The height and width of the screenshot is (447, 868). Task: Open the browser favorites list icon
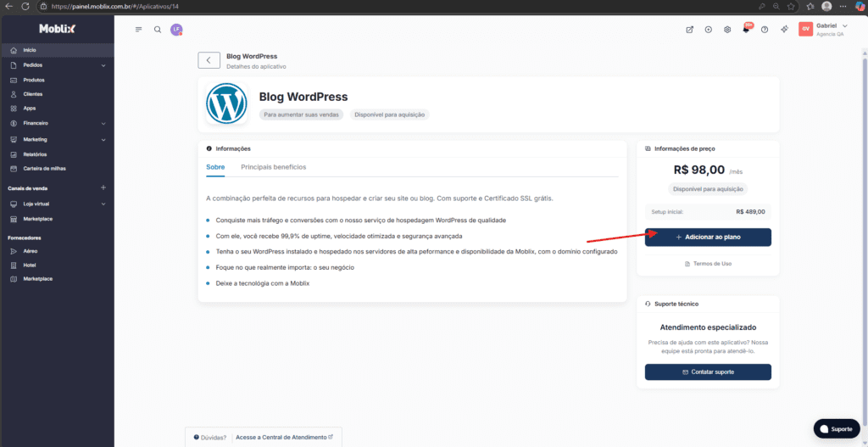(810, 7)
